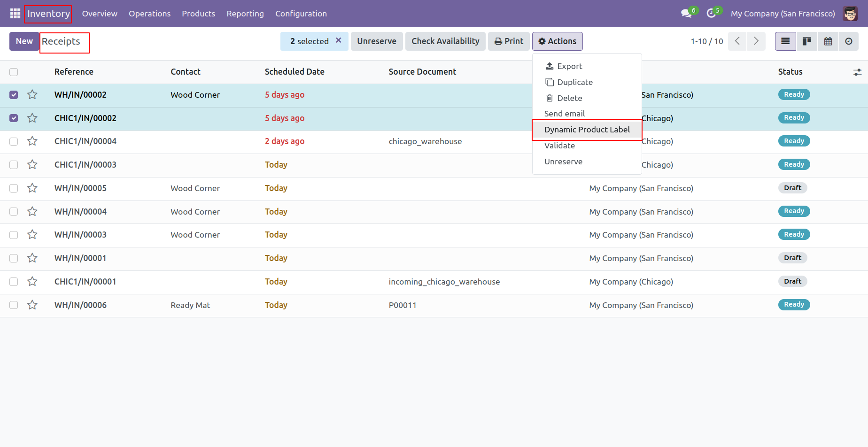The height and width of the screenshot is (447, 868).
Task: Star the CHIC1/IN/00003 record
Action: pyautogui.click(x=32, y=165)
